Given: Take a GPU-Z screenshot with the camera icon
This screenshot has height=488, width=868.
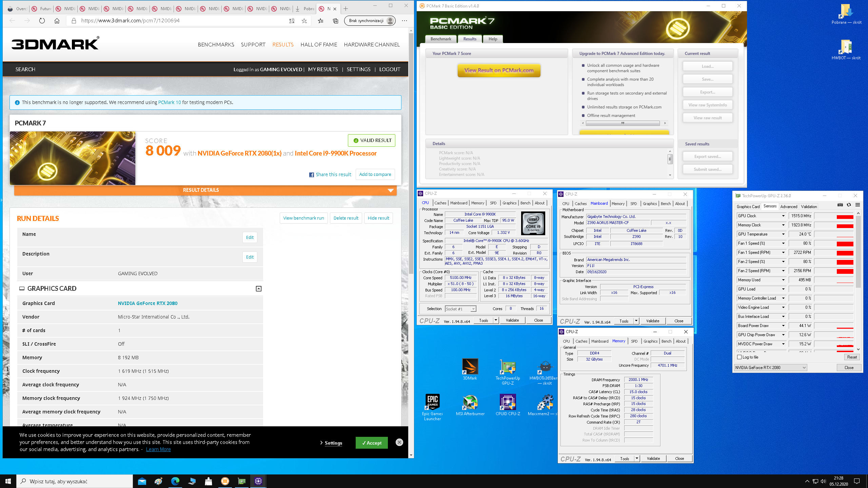Looking at the screenshot, I should click(840, 205).
